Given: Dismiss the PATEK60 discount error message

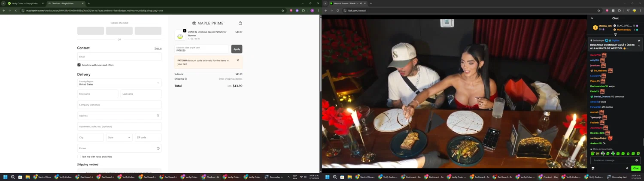Looking at the screenshot, I should click(238, 60).
